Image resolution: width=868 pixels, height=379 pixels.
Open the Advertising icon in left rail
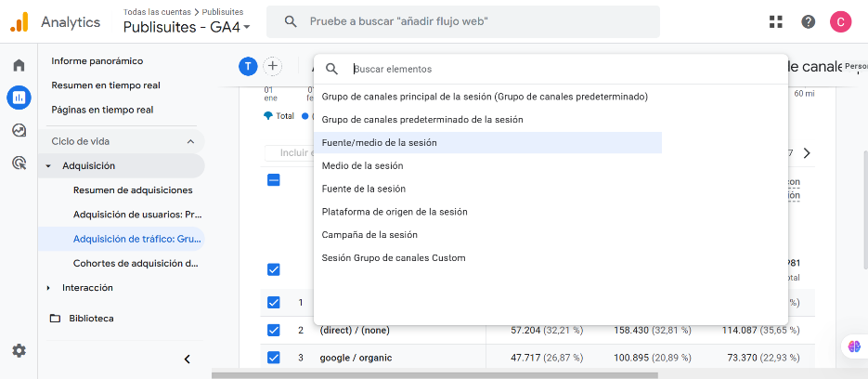(x=19, y=163)
